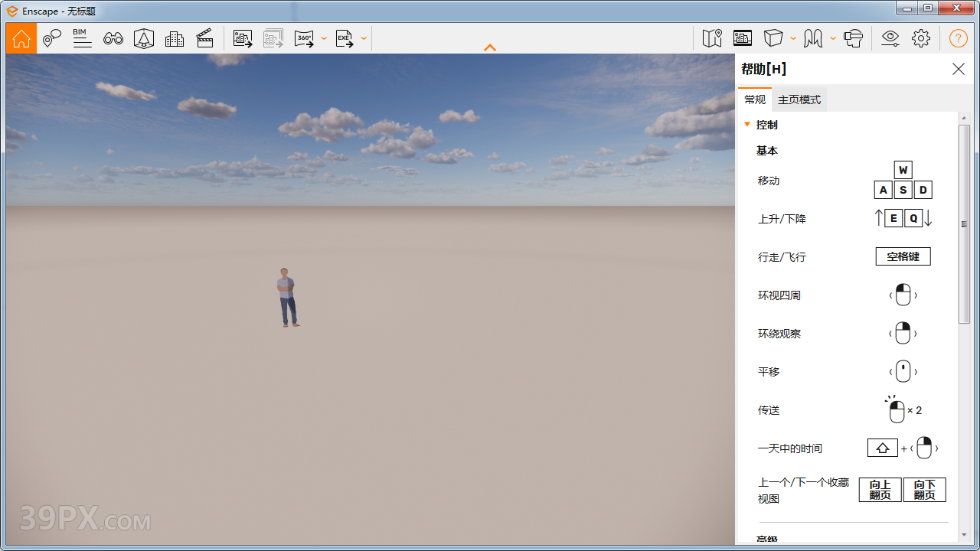The width and height of the screenshot is (980, 551).
Task: Activate the VR headset mode
Action: 854,37
